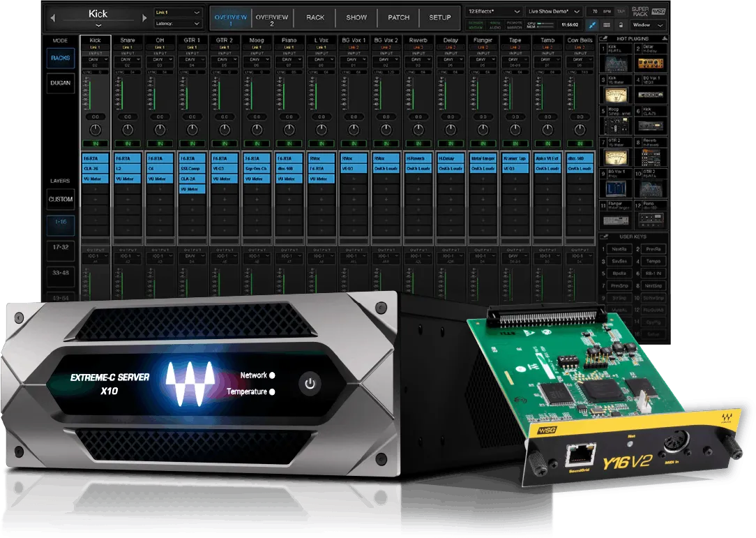756x538 pixels.
Task: Expand the chevron below the Kick rack name
Action: click(98, 26)
